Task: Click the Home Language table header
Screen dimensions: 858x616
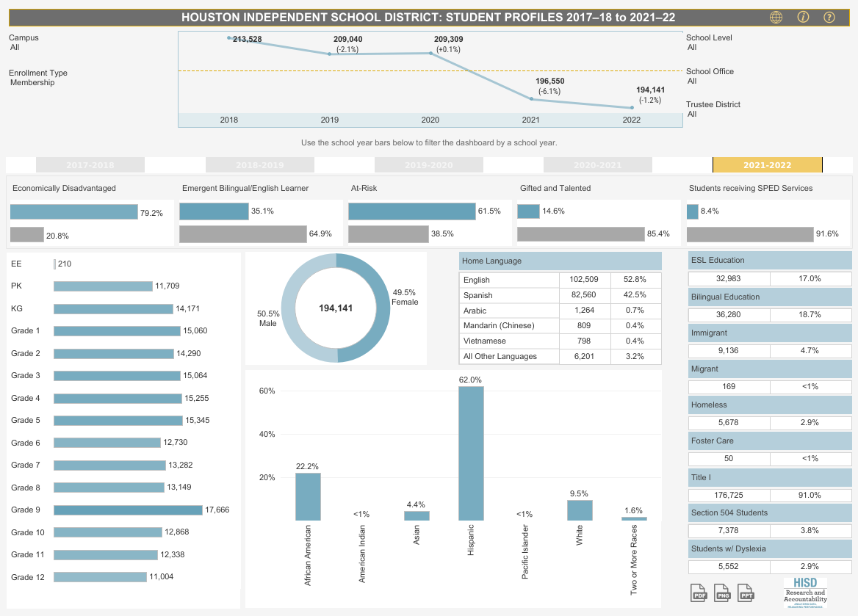Action: pos(560,261)
